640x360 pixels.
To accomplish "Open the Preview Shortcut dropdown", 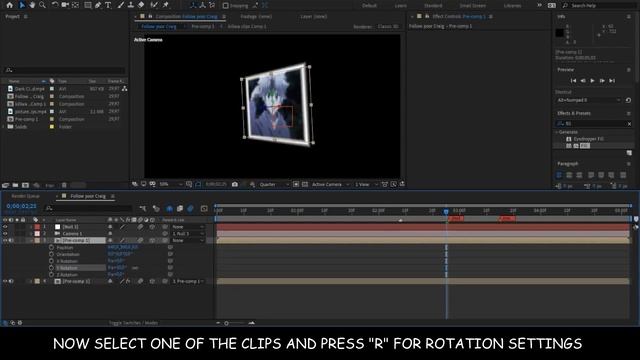I will pos(588,100).
